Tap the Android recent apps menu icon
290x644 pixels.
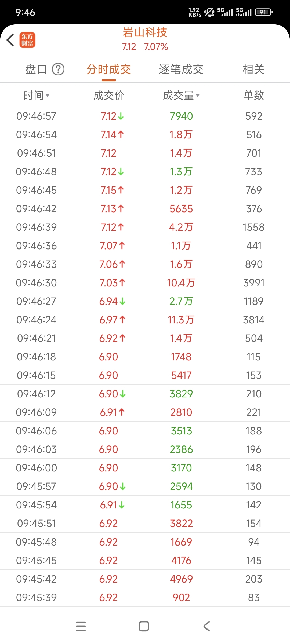(x=81, y=626)
